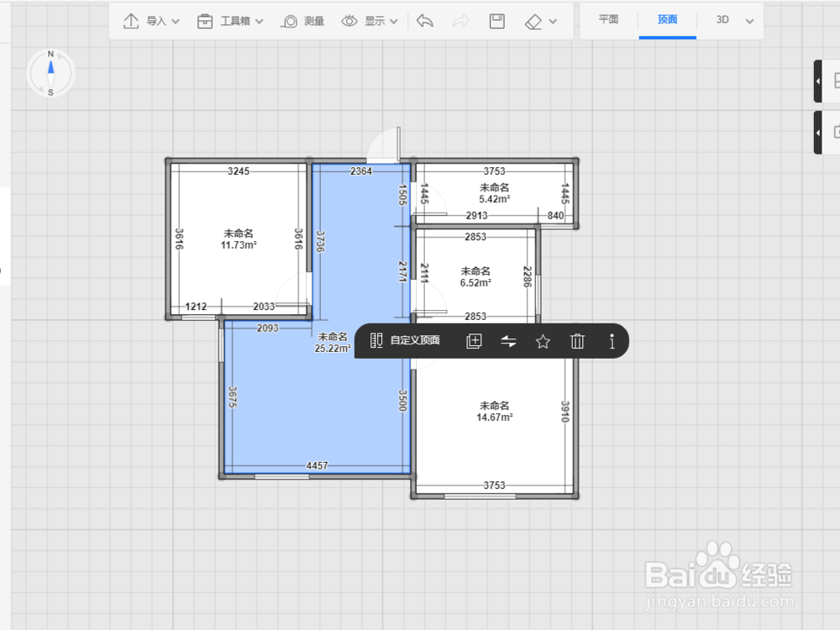Select the 测量 measure tool

[x=303, y=22]
